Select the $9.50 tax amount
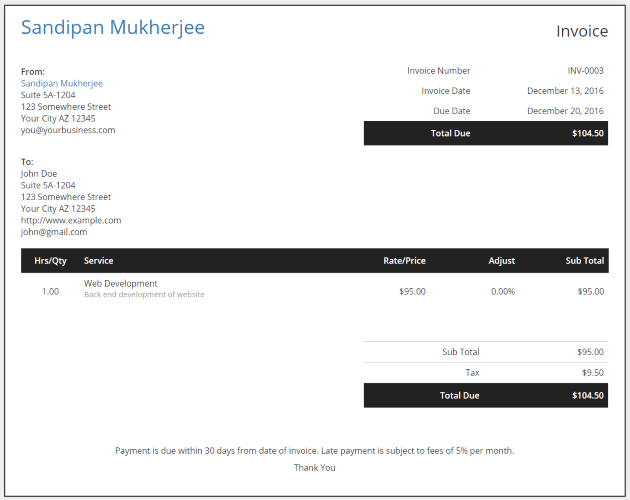Screen dimensions: 630x500 [593, 373]
